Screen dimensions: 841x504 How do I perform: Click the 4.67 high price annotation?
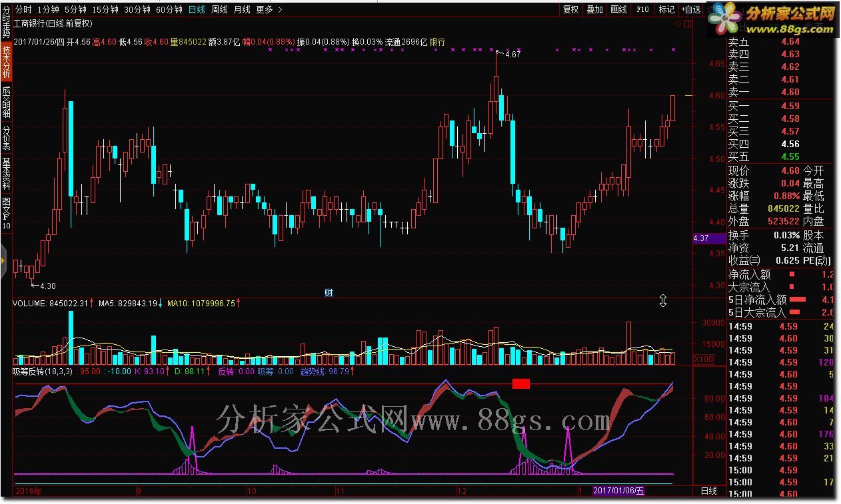[x=512, y=55]
